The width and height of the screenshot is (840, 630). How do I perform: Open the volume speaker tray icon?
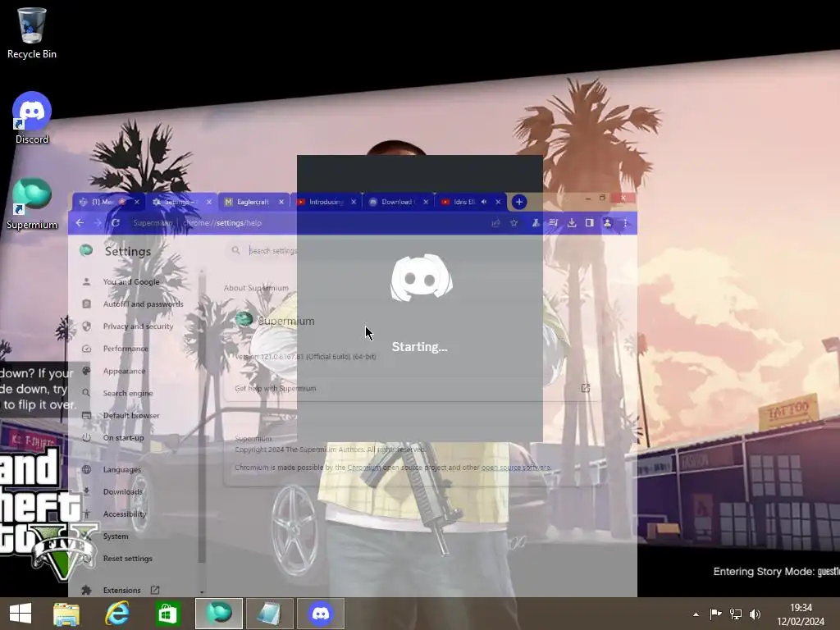click(x=756, y=614)
